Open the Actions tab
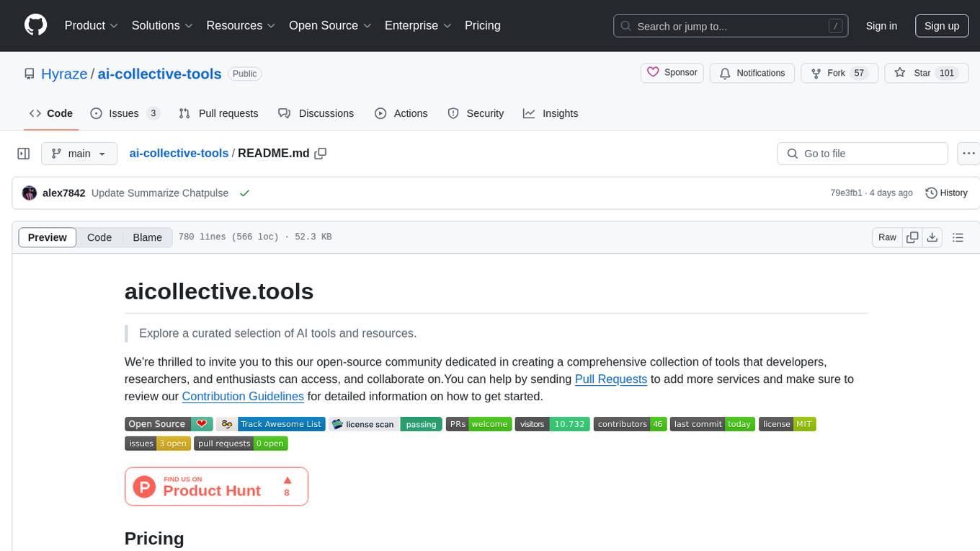Screen dimensions: 980x551 click(x=401, y=113)
